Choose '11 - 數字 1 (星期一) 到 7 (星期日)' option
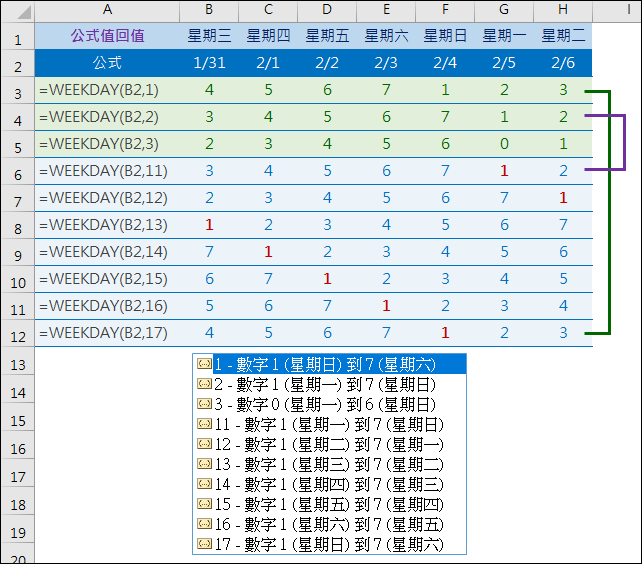Screen dimensions: 642x564 [330, 424]
